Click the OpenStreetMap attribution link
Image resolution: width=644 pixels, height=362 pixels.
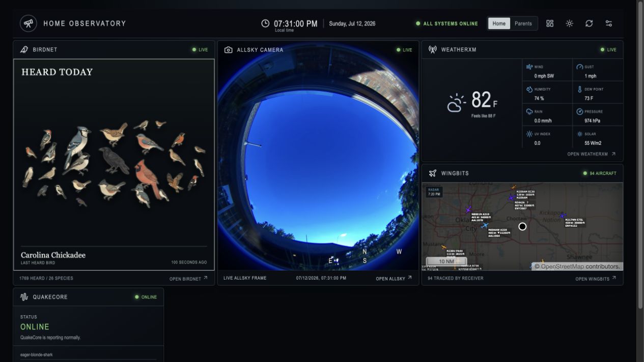(x=562, y=266)
